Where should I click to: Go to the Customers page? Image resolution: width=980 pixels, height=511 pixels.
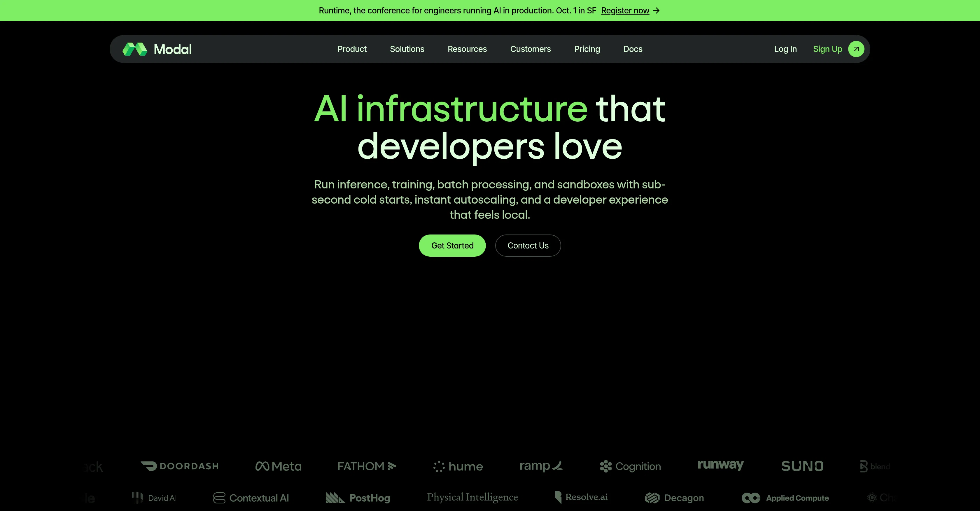530,49
